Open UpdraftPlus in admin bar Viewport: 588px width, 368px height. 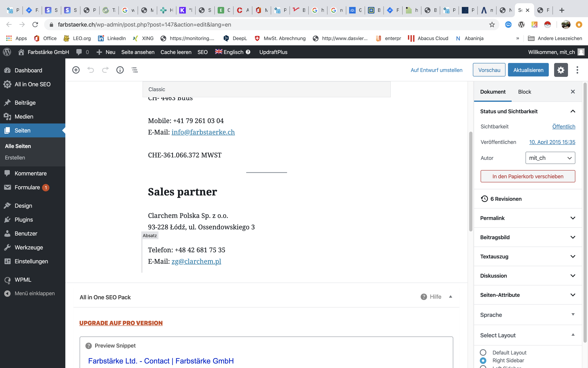tap(273, 52)
